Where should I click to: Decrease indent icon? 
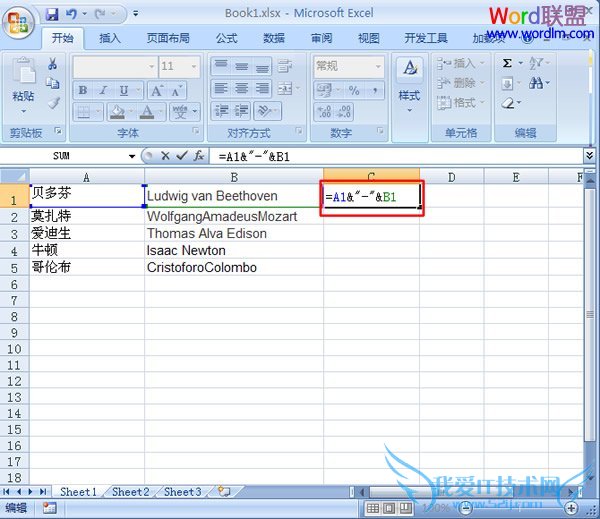pos(221,111)
